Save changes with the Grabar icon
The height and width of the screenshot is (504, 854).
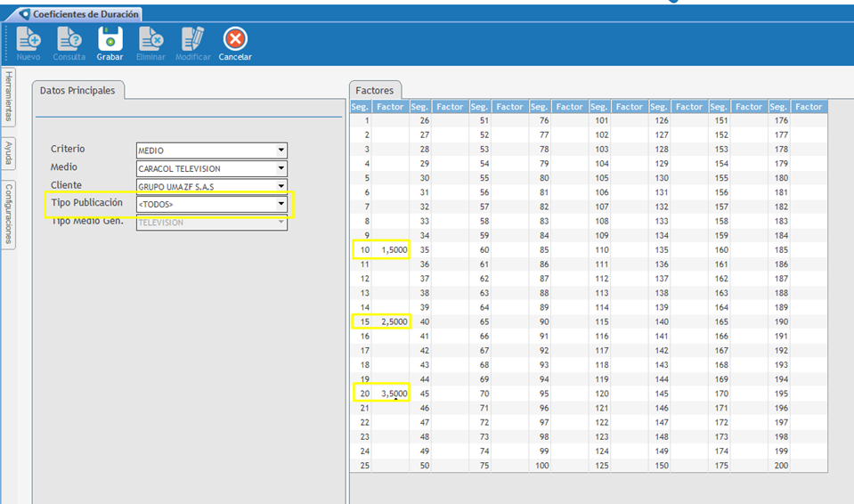click(x=110, y=39)
